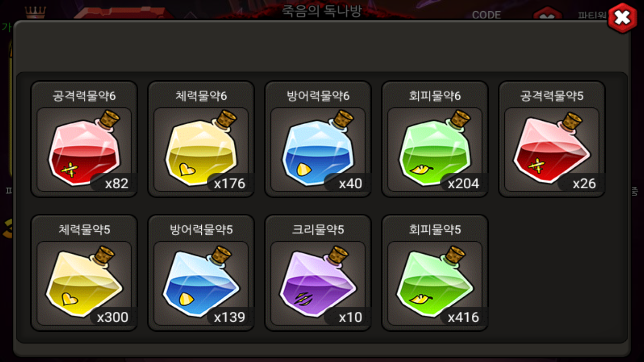Select the red 공격력물약5 potion

point(552,149)
